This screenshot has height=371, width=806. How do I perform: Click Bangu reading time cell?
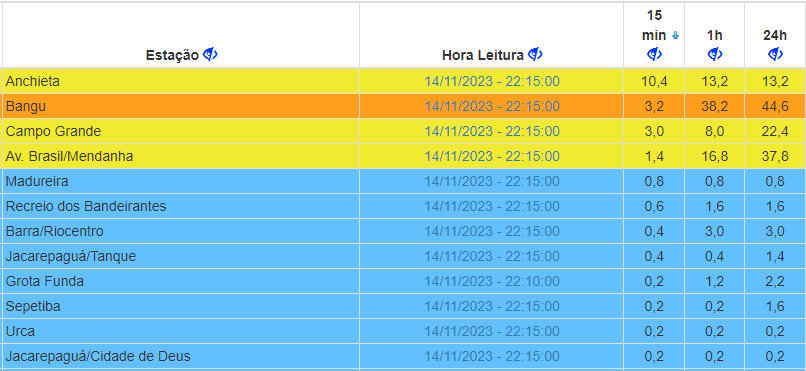tap(492, 106)
